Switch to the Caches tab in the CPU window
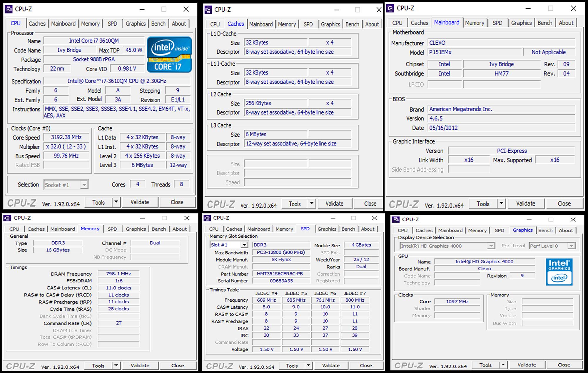Viewport: 588px width, 373px height. [37, 23]
